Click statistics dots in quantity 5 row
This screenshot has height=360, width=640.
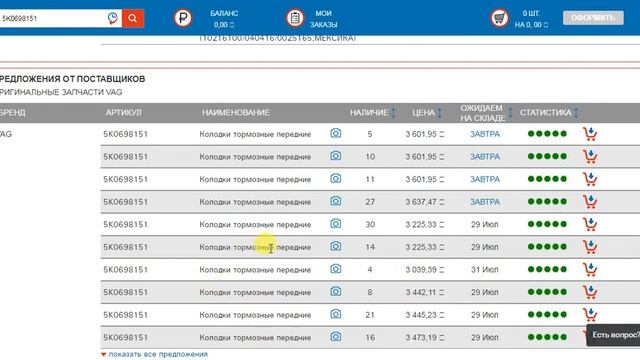547,133
